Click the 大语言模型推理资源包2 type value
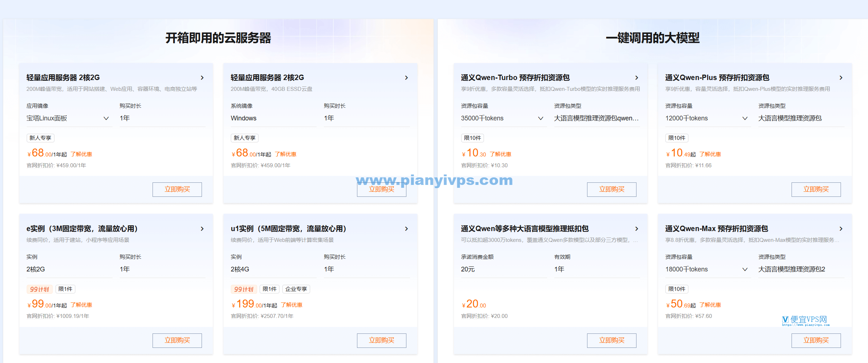This screenshot has width=868, height=363. pos(792,269)
